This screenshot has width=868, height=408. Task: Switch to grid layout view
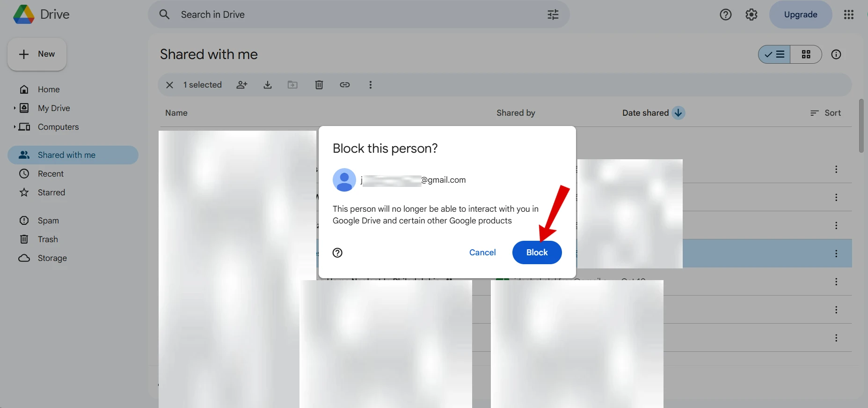tap(806, 54)
